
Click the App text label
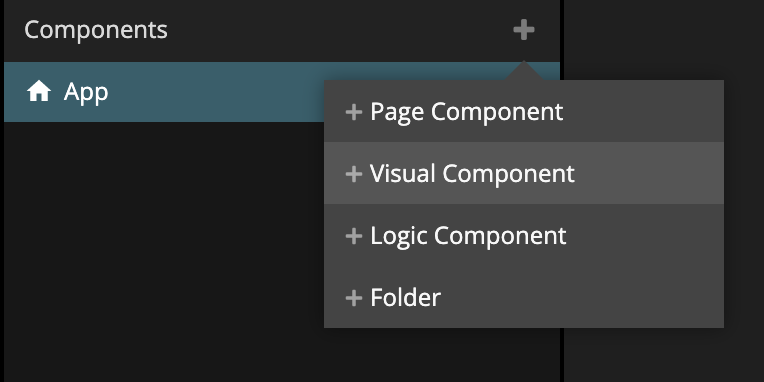[x=86, y=92]
